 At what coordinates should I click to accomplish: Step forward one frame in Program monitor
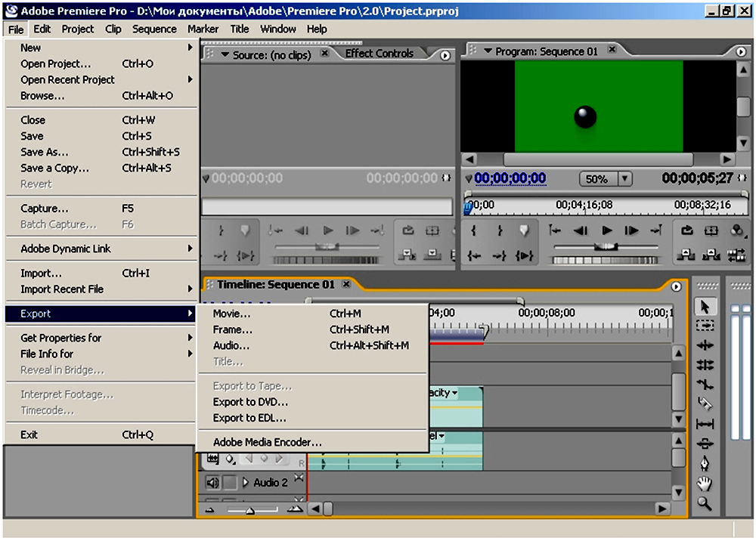631,230
